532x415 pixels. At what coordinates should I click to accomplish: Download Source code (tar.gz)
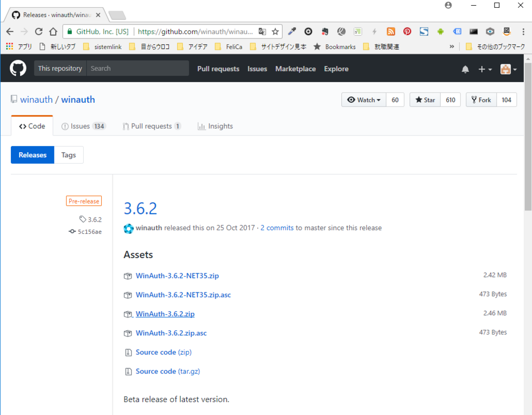tap(168, 371)
